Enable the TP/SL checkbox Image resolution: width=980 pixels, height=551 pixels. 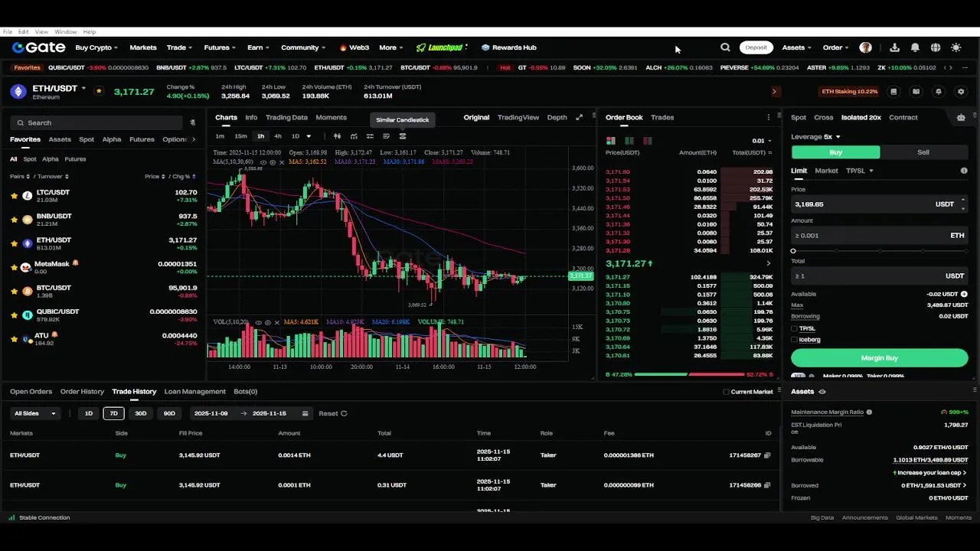(794, 328)
